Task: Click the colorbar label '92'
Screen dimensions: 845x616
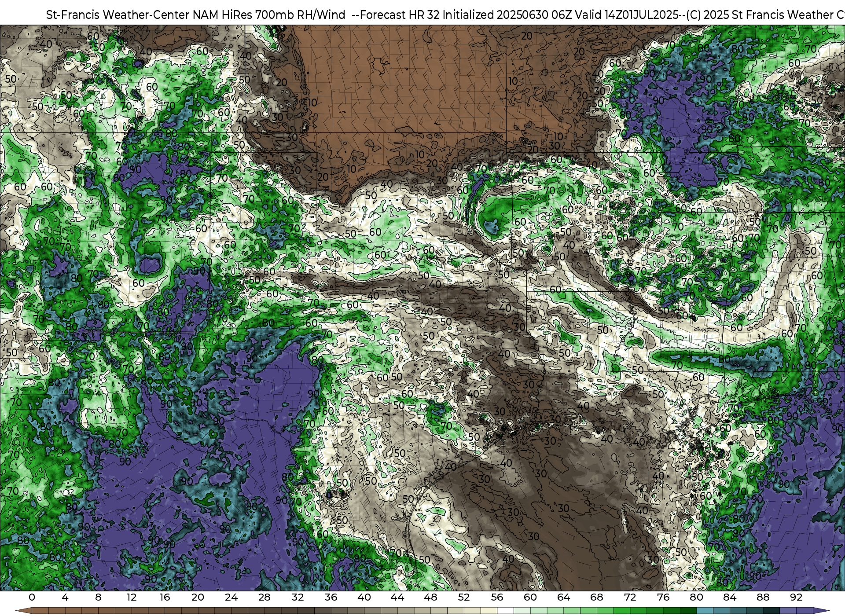Action: [x=796, y=597]
